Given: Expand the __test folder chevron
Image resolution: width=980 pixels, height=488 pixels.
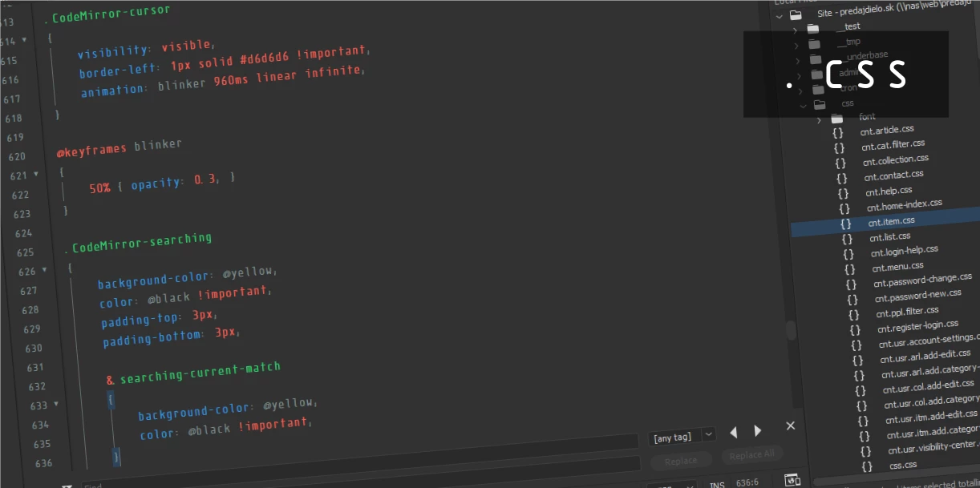Looking at the screenshot, I should tap(795, 30).
